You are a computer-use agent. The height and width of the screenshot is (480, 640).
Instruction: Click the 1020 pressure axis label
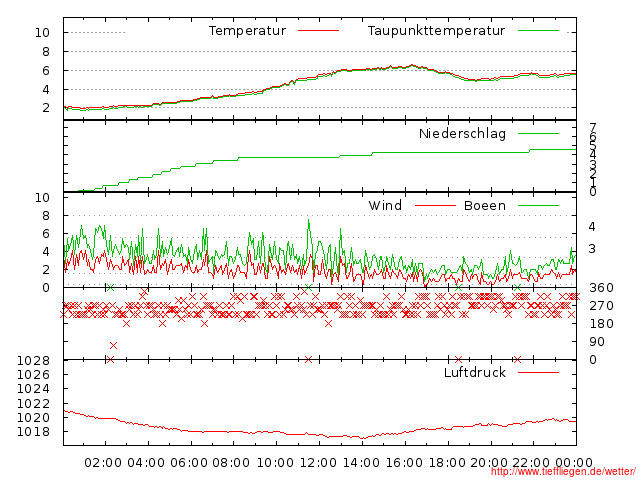pos(33,418)
